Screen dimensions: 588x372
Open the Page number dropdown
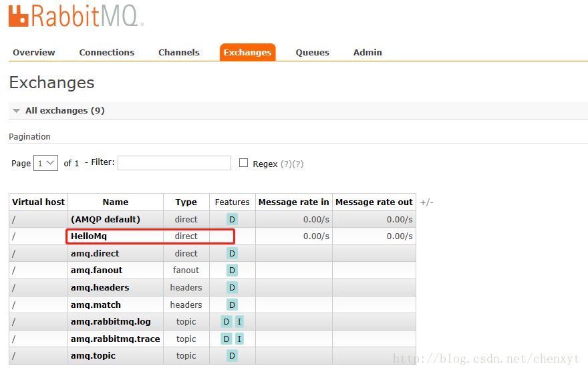pyautogui.click(x=45, y=163)
